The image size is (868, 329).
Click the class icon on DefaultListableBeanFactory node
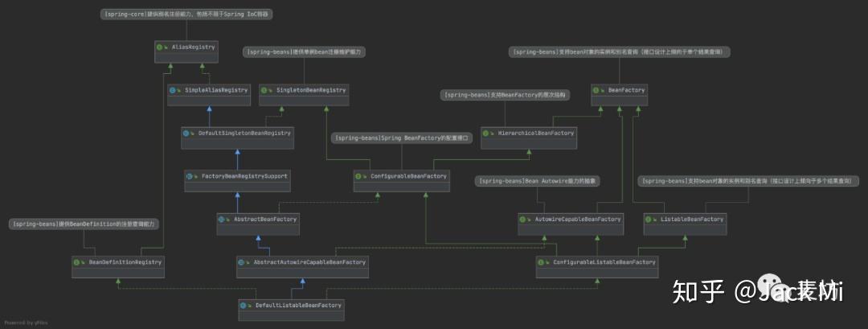coord(244,305)
